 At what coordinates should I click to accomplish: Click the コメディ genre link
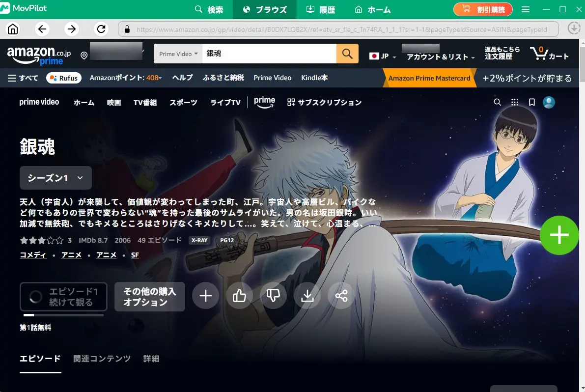point(33,255)
